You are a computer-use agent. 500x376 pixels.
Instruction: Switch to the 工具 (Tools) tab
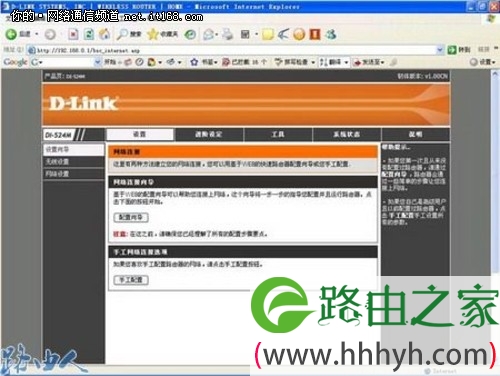click(278, 134)
